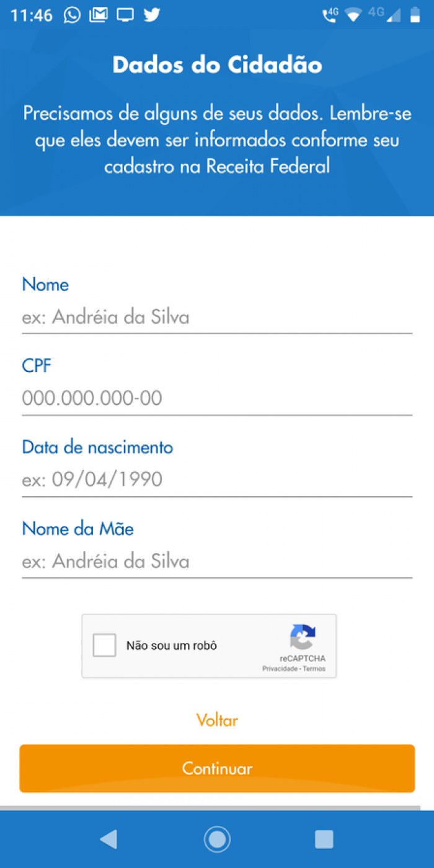Viewport: 434px width, 868px height.
Task: Tap the Nome da Mãe field
Action: tap(217, 562)
